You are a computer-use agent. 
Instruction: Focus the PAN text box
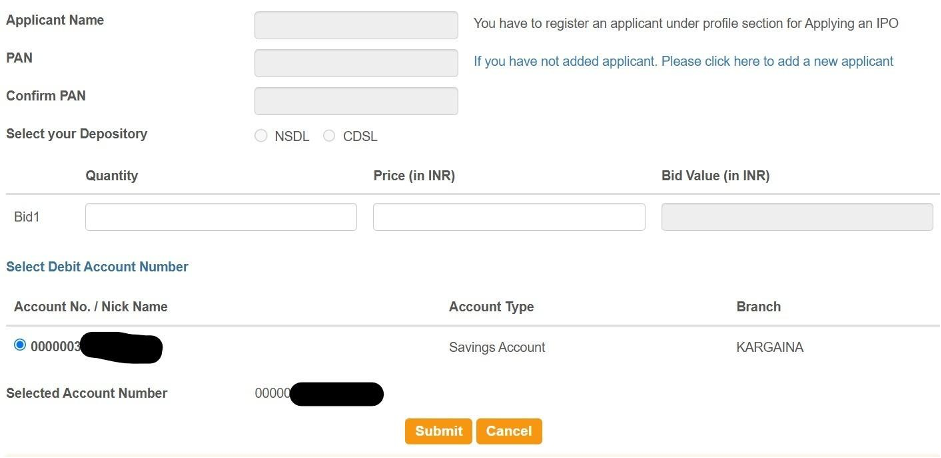[356, 63]
